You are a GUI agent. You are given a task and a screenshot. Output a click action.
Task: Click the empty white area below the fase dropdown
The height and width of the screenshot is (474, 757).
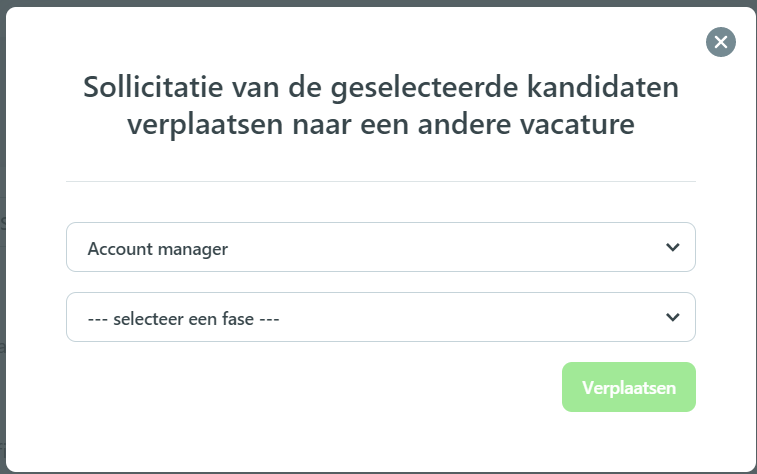pos(290,401)
